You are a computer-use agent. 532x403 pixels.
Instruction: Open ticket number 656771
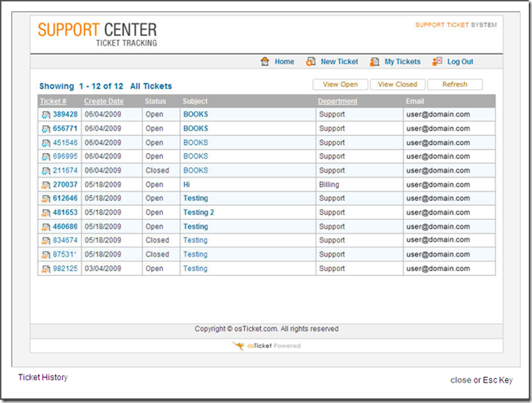click(65, 129)
